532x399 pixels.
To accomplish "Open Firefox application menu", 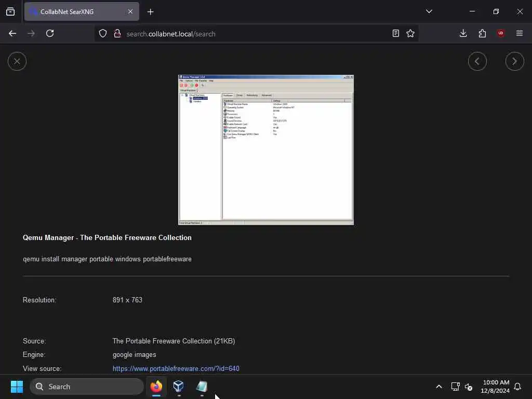I will (520, 33).
